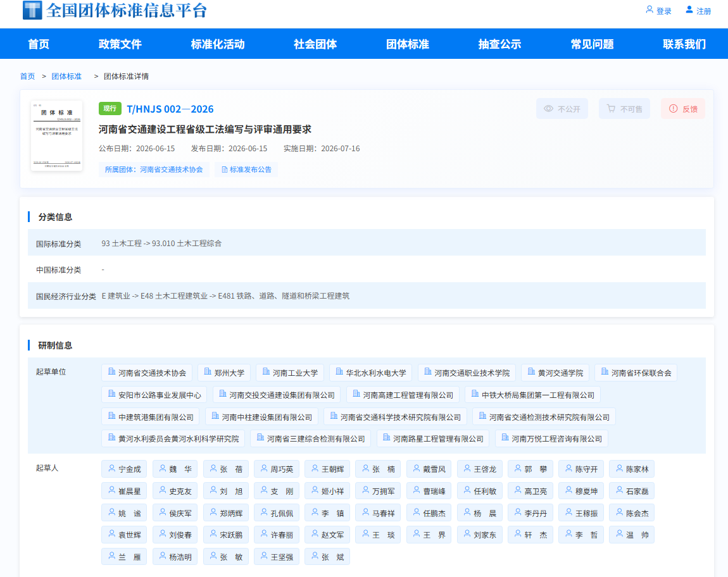Click the platform logo icon
The image size is (728, 577).
[x=32, y=9]
